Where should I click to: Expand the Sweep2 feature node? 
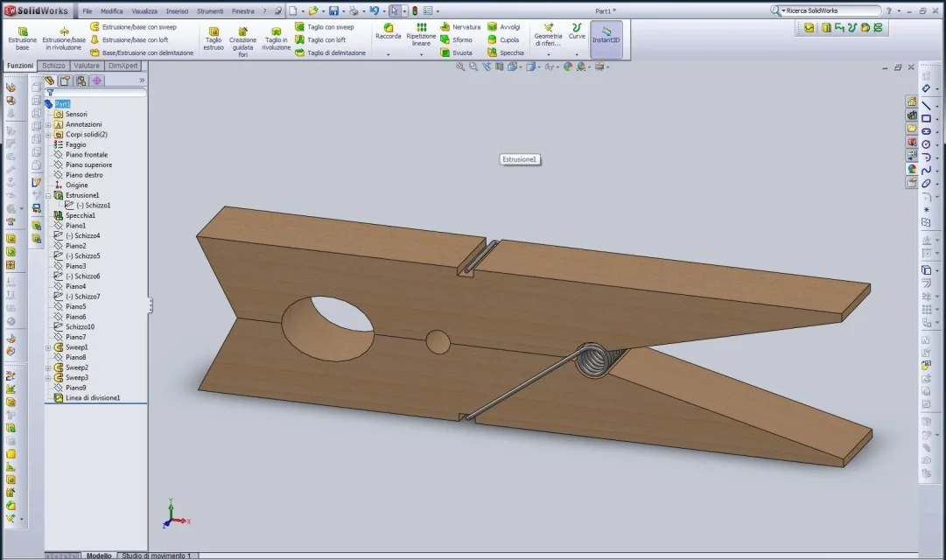pyautogui.click(x=48, y=368)
